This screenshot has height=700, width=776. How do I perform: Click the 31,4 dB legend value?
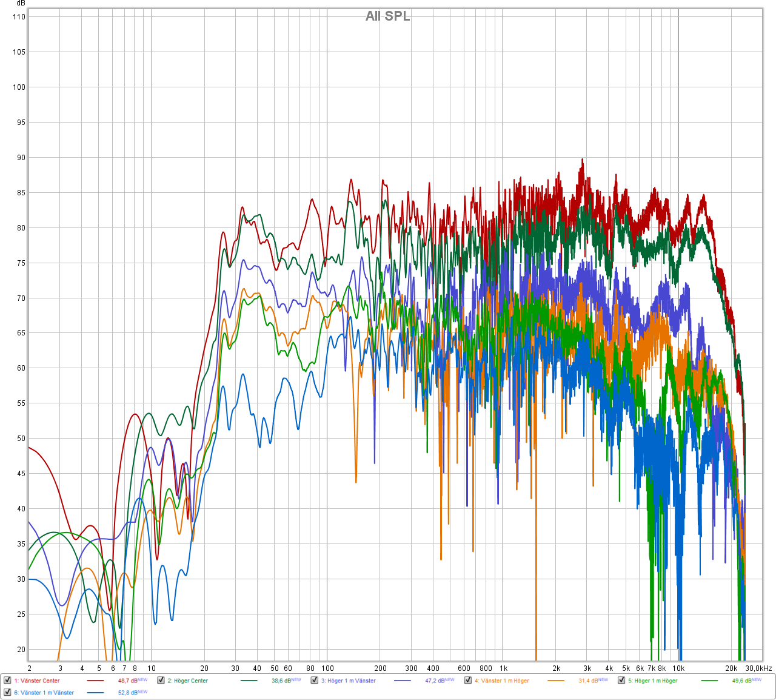[587, 681]
